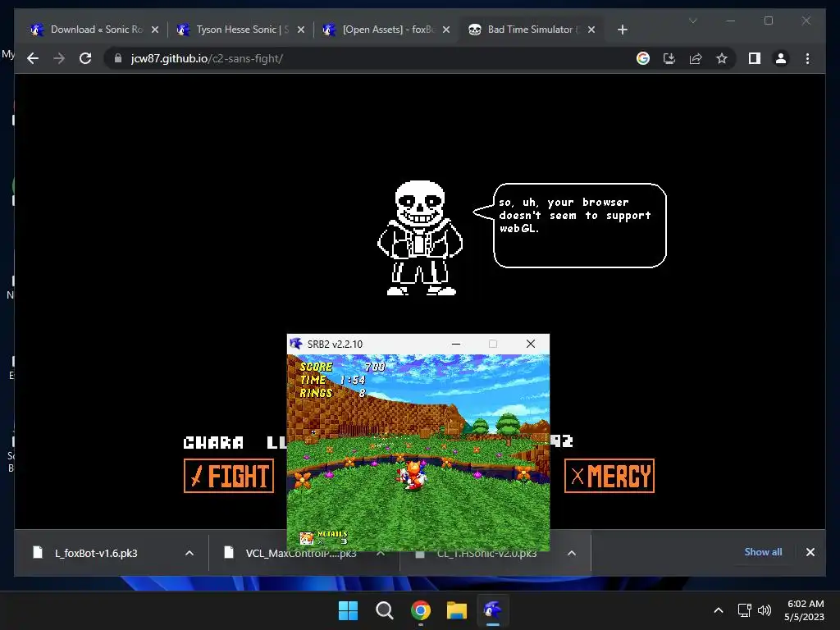The width and height of the screenshot is (840, 630).
Task: Click the SRB2 title bar Sonic icon
Action: 296,344
